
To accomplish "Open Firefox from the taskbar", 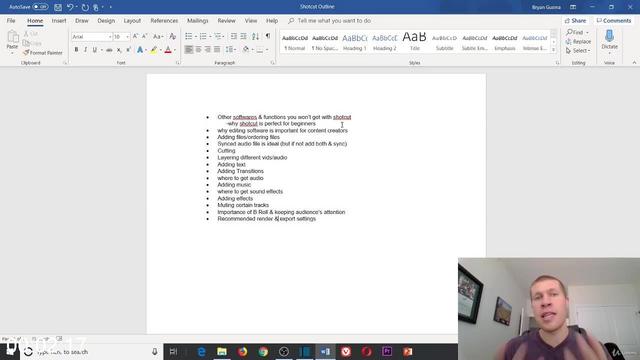I will coord(242,351).
